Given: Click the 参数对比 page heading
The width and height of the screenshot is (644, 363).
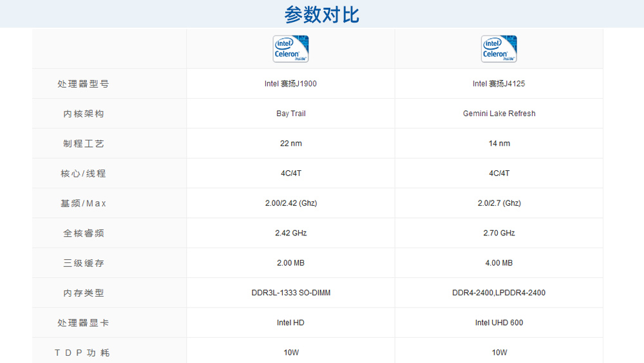Looking at the screenshot, I should (321, 14).
